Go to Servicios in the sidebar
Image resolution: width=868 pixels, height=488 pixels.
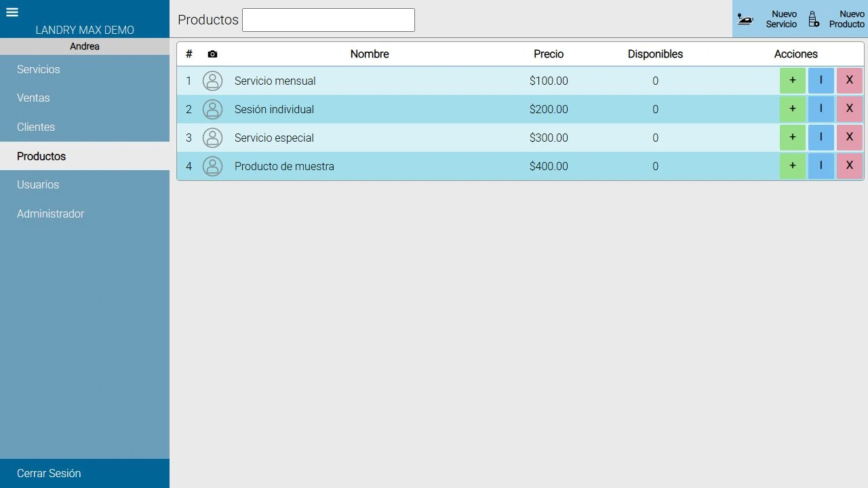85,70
